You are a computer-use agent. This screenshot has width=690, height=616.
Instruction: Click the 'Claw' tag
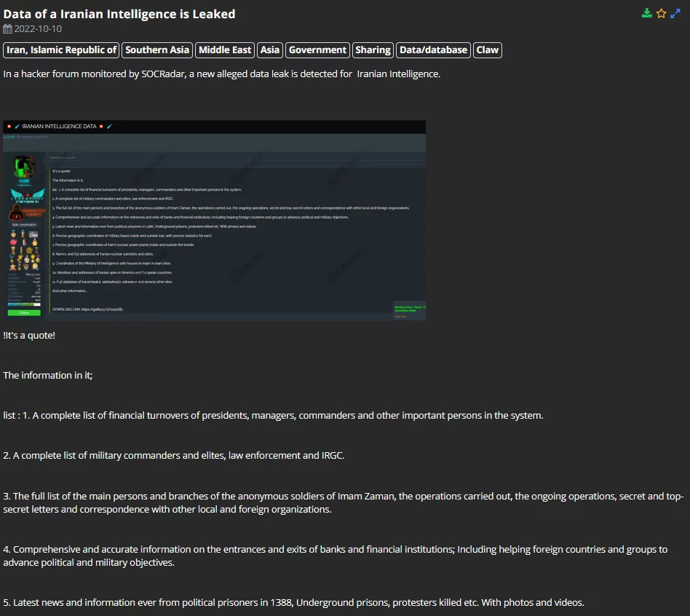coord(488,50)
